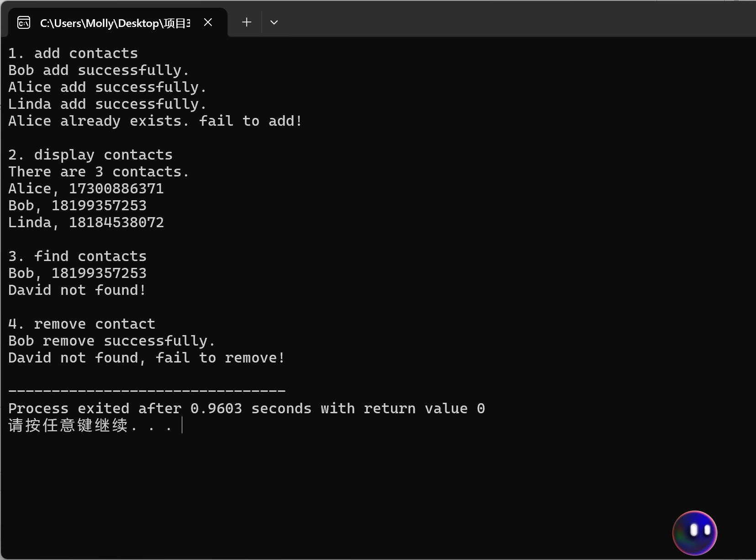756x560 pixels.
Task: Click the '4. remove contact' heading
Action: click(82, 324)
